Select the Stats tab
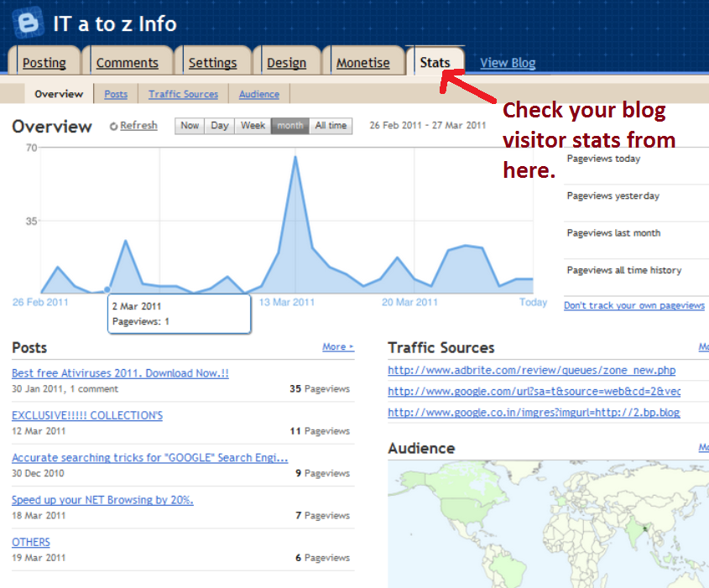Screen dimensions: 709x588 click(x=435, y=62)
